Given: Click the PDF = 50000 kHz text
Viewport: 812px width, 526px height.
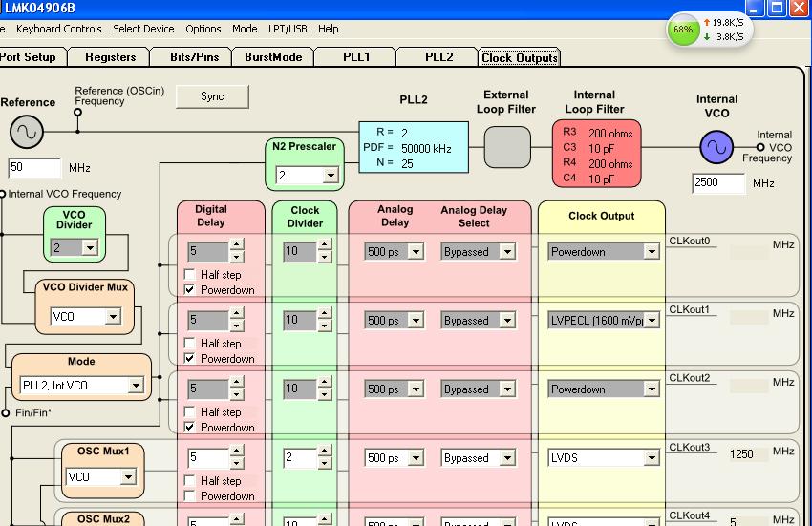Looking at the screenshot, I should click(x=407, y=149).
